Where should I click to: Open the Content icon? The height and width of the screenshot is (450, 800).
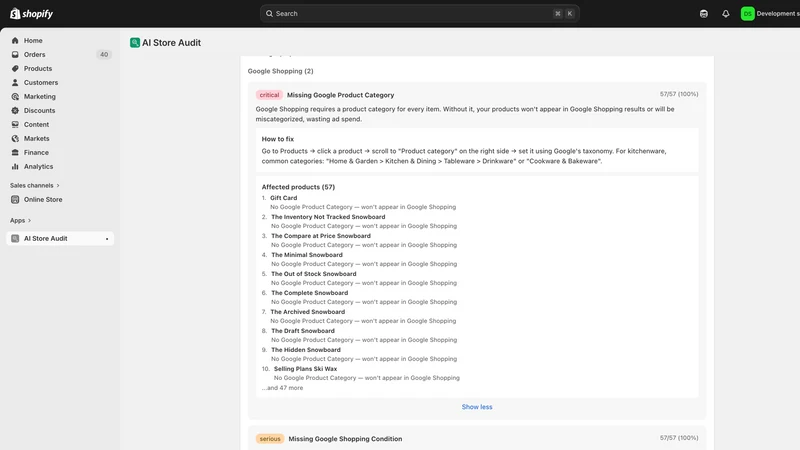pos(15,124)
